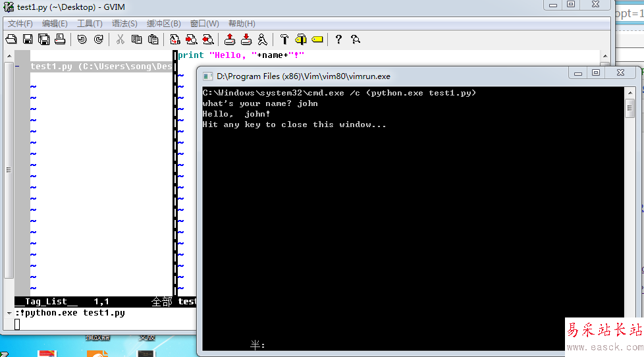Click the Load session icon
644x357 pixels.
click(230, 40)
